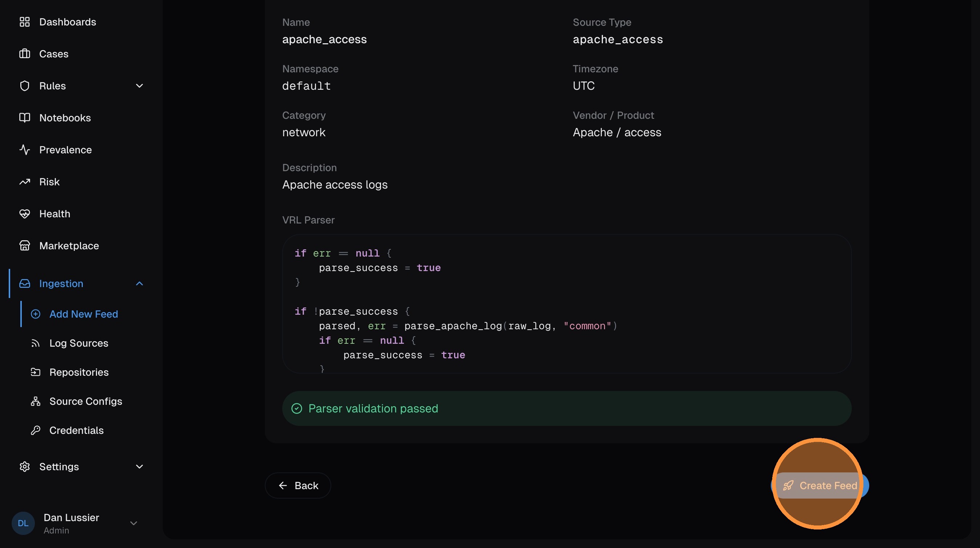The image size is (980, 548).
Task: Open the Risk section
Action: pos(49,182)
